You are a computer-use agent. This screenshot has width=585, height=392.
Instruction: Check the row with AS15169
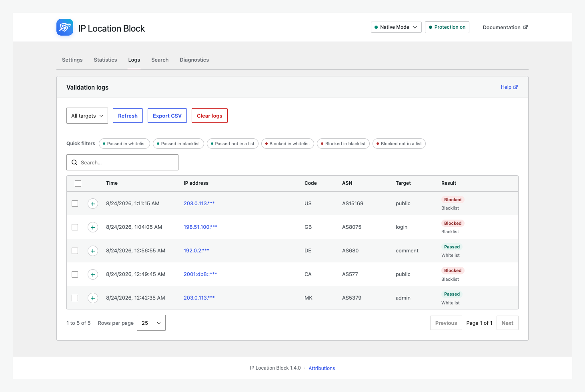tap(75, 204)
